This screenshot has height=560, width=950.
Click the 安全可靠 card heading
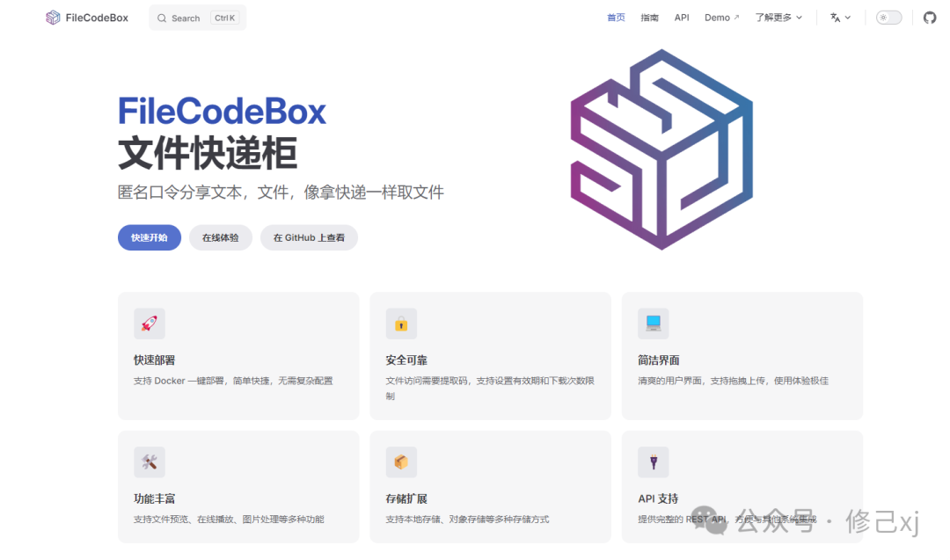pos(406,360)
